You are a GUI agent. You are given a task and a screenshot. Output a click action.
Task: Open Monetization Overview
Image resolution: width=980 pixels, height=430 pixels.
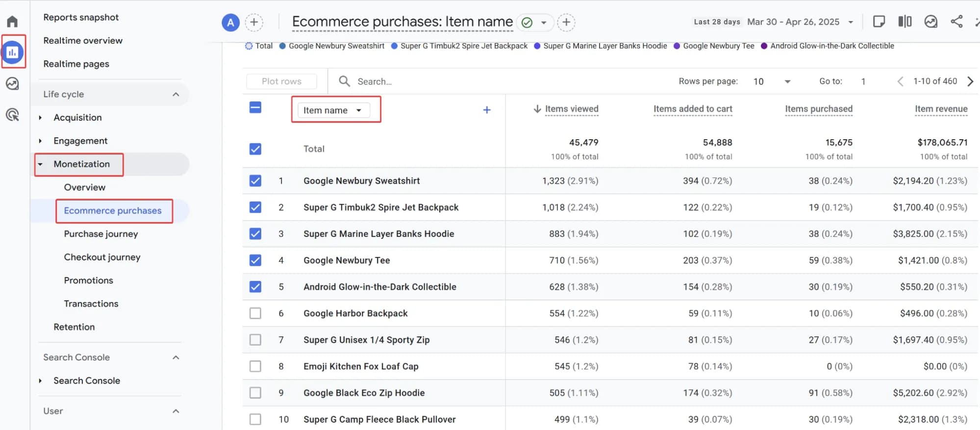[x=84, y=187]
